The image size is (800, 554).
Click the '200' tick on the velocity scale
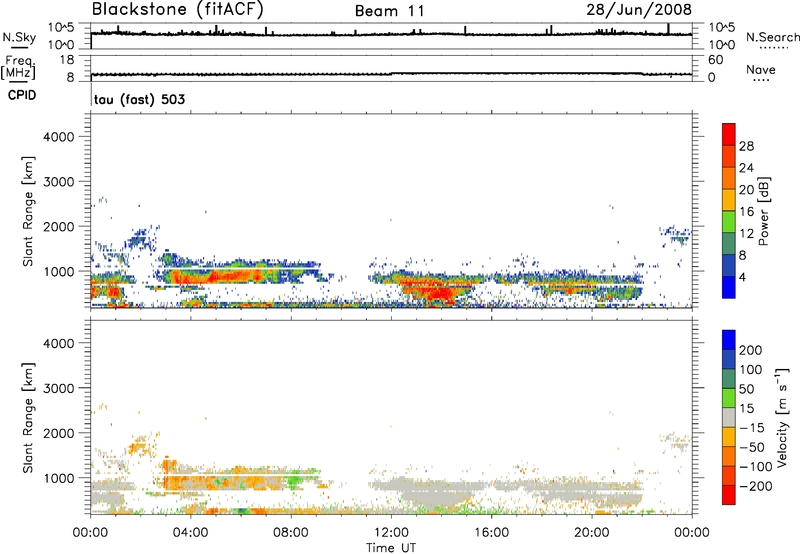coord(751,350)
